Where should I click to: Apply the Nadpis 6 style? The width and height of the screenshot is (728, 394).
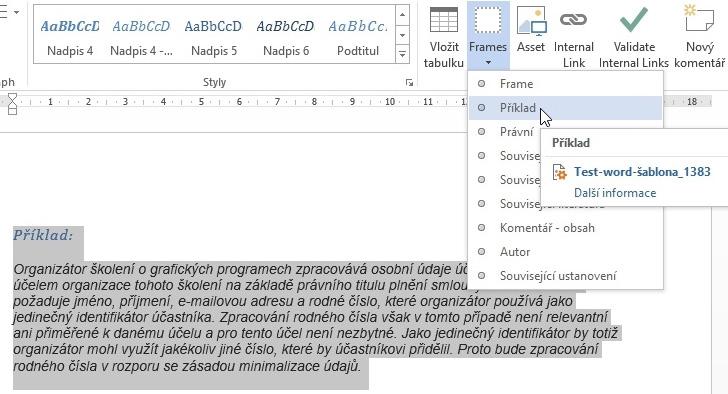pos(286,37)
